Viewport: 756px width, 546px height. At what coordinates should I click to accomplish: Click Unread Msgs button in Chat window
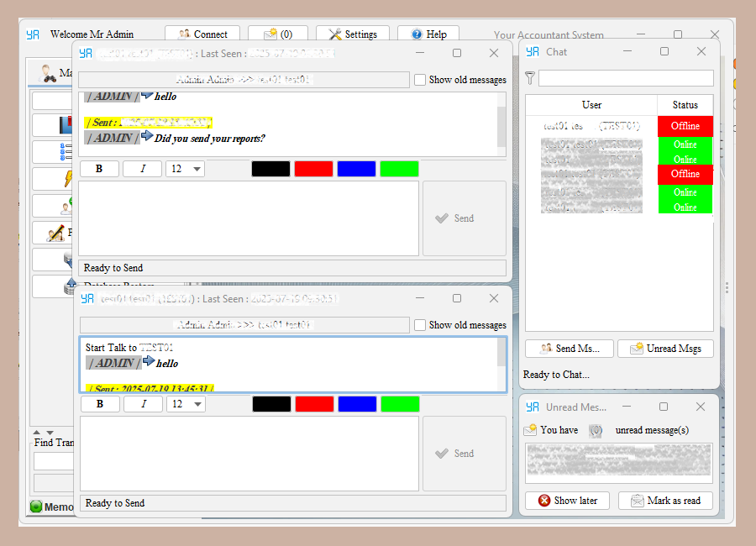click(665, 349)
